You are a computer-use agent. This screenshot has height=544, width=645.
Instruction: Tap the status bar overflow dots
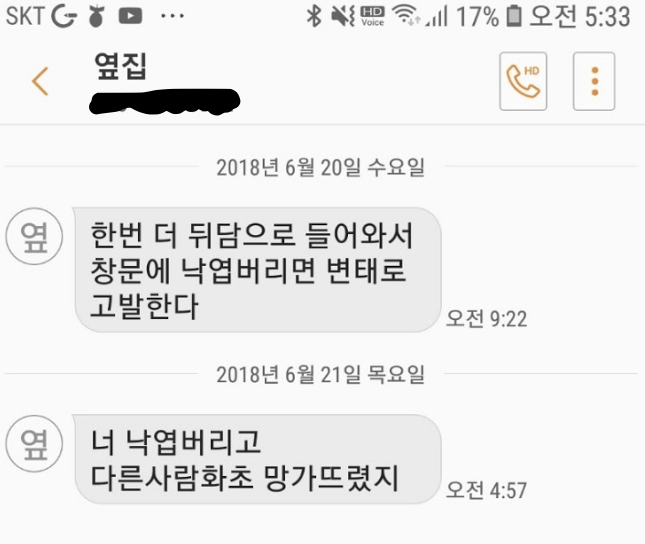(172, 16)
